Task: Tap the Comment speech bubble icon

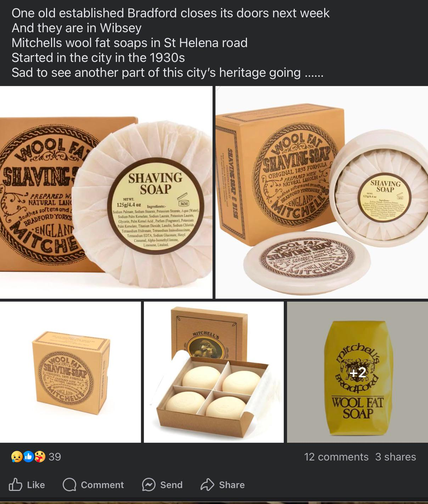Action: pyautogui.click(x=69, y=485)
